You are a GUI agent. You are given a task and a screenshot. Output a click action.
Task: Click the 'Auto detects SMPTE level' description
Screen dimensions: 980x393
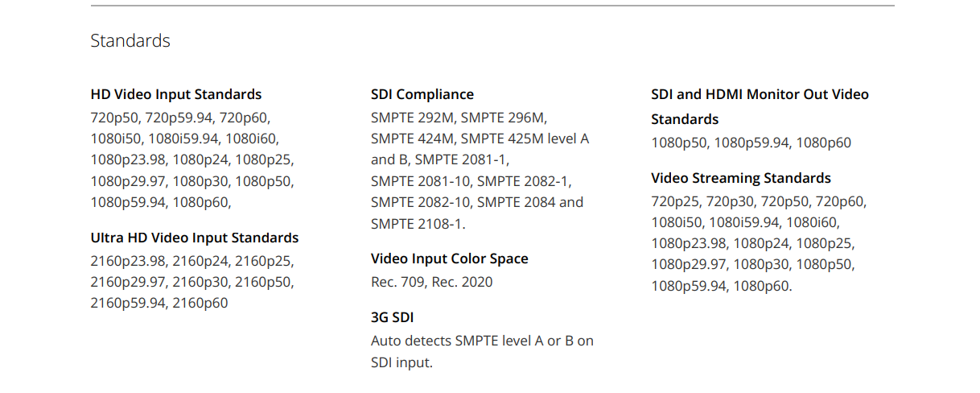pyautogui.click(x=482, y=341)
